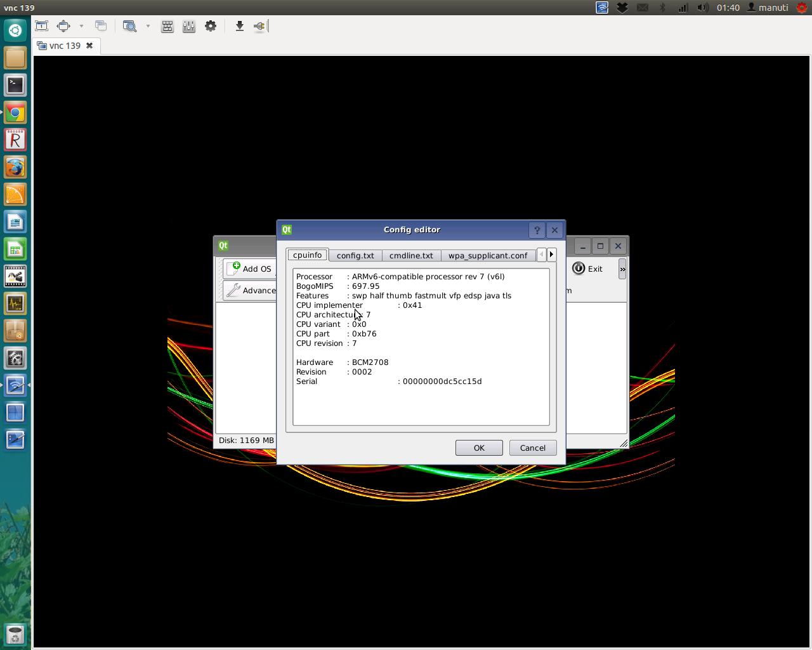Open the preferences sliders icon
The width and height of the screenshot is (812, 650).
189,26
